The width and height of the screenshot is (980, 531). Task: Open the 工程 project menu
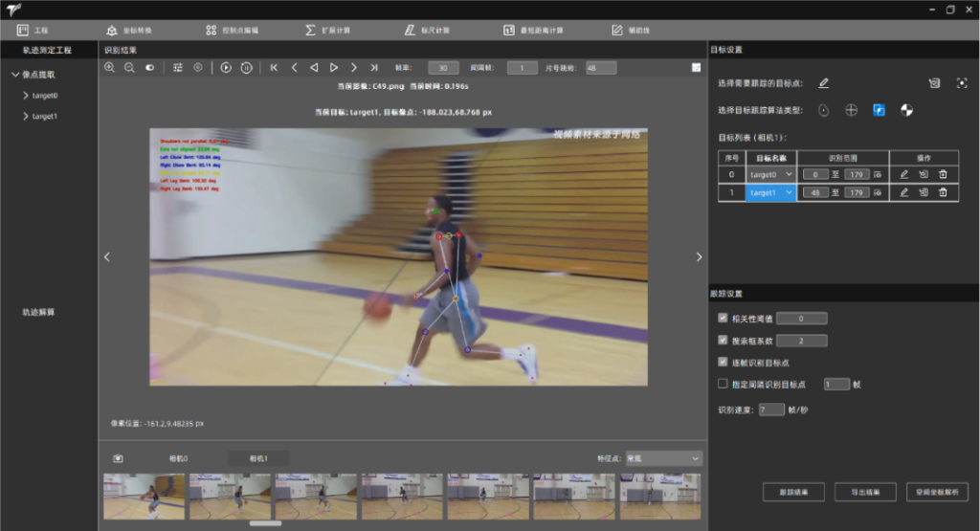point(33,30)
